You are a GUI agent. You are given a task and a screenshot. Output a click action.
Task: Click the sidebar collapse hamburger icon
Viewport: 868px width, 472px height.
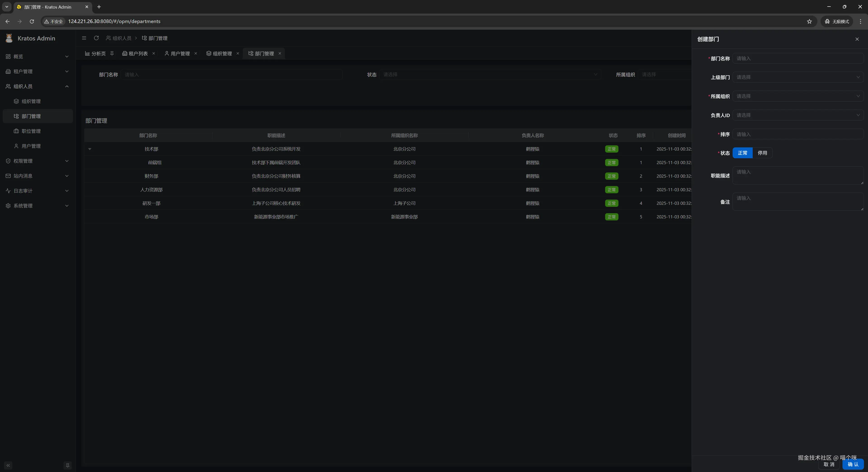click(84, 38)
